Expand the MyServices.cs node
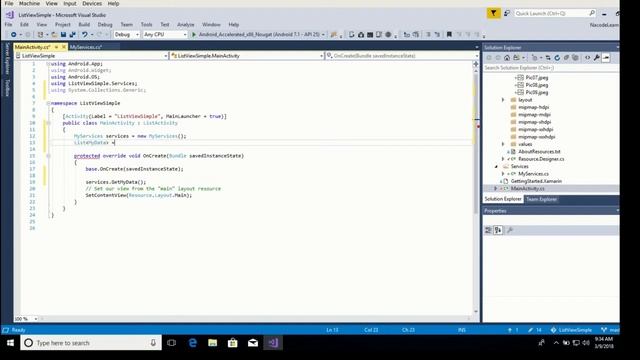 point(503,174)
